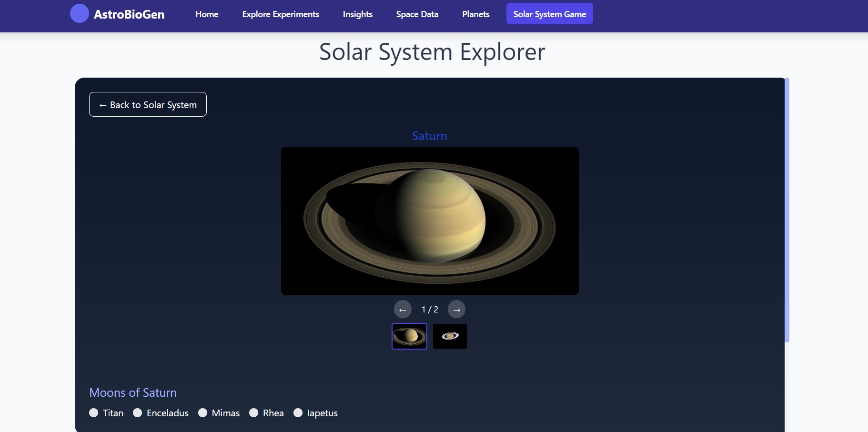This screenshot has width=868, height=432.
Task: Click the 1 / 2 image counter
Action: click(x=430, y=310)
